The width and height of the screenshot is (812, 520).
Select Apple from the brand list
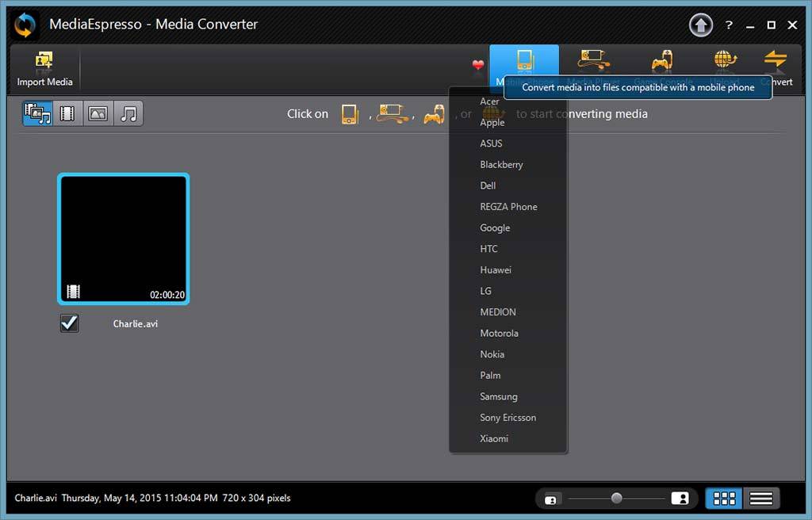pos(492,123)
